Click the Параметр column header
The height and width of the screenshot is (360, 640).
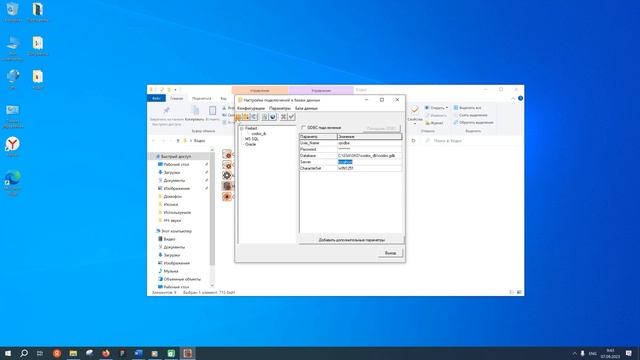(318, 137)
